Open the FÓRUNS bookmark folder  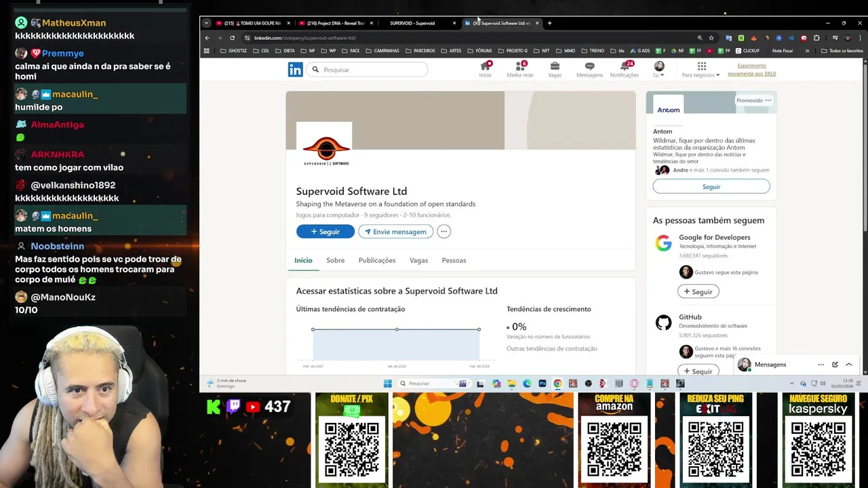click(x=479, y=51)
